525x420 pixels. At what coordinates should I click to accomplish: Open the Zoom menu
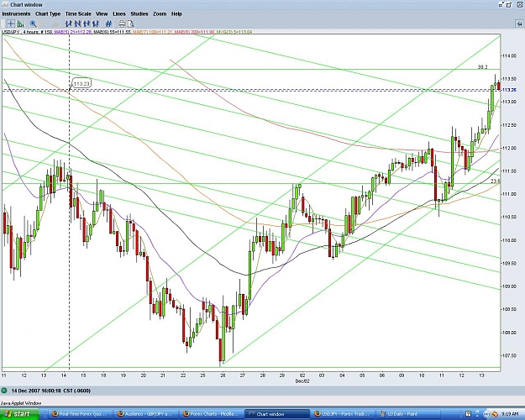pos(160,13)
